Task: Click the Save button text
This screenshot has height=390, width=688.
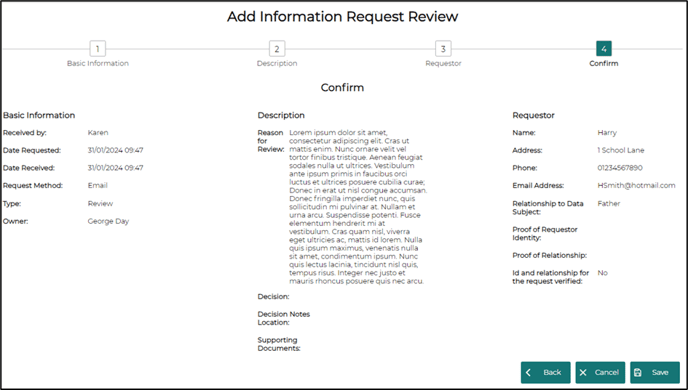Action: click(x=660, y=372)
